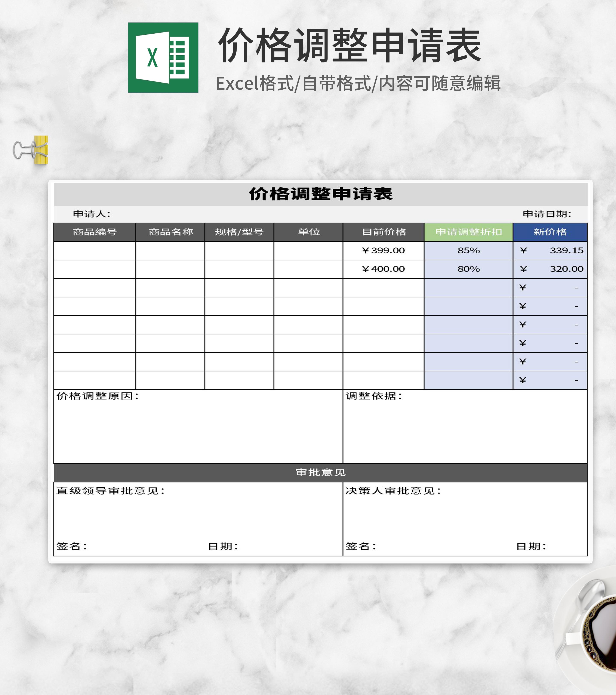Click the blue 新价格 header cell
Image resolution: width=616 pixels, height=695 pixels.
550,232
